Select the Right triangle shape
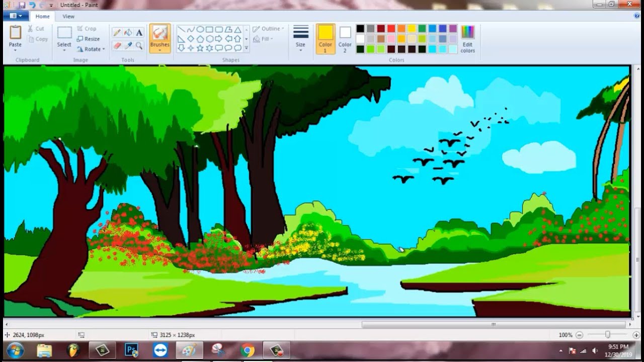 [181, 39]
